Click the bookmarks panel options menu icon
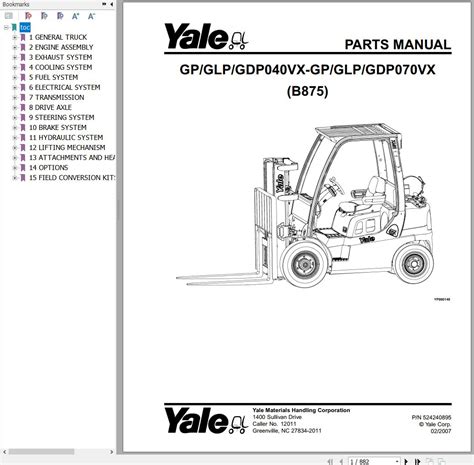The width and height of the screenshot is (474, 465). click(x=104, y=4)
